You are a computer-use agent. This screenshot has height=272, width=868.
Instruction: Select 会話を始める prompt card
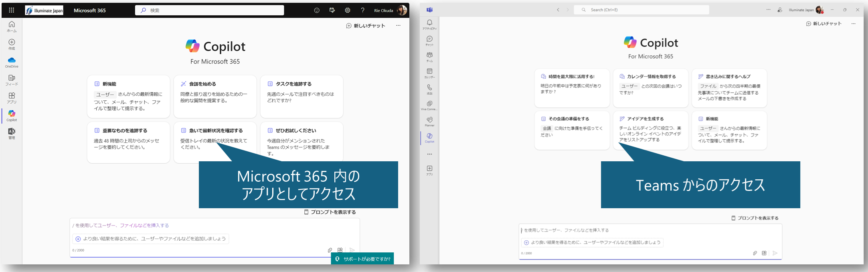pos(215,96)
